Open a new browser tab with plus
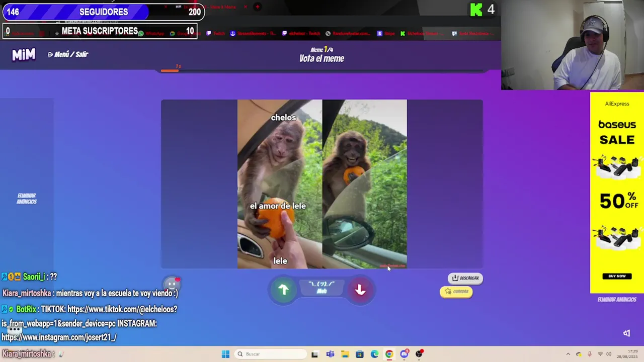 (257, 7)
